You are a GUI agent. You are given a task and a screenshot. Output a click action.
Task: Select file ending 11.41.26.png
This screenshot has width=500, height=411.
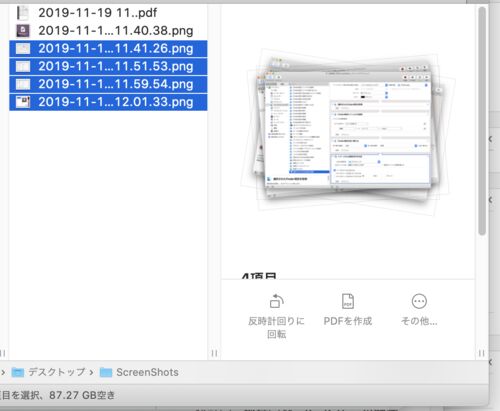coord(108,49)
